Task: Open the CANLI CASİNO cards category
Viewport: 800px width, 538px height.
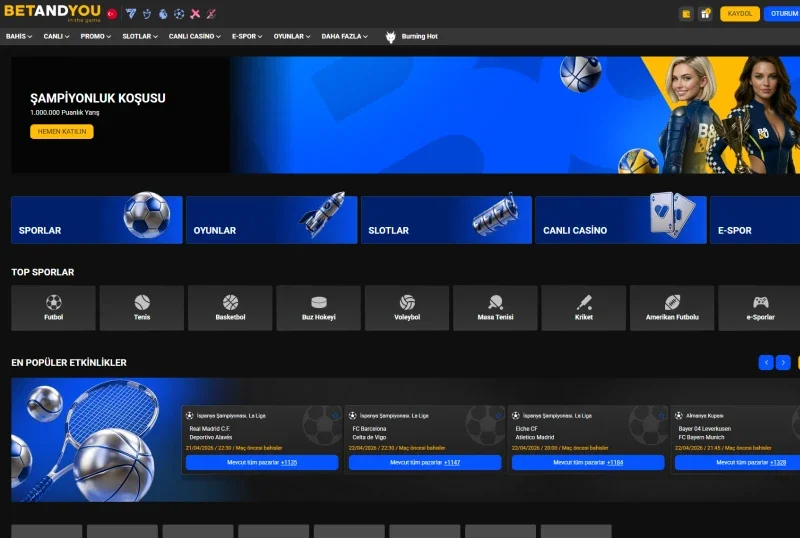Action: pyautogui.click(x=621, y=220)
